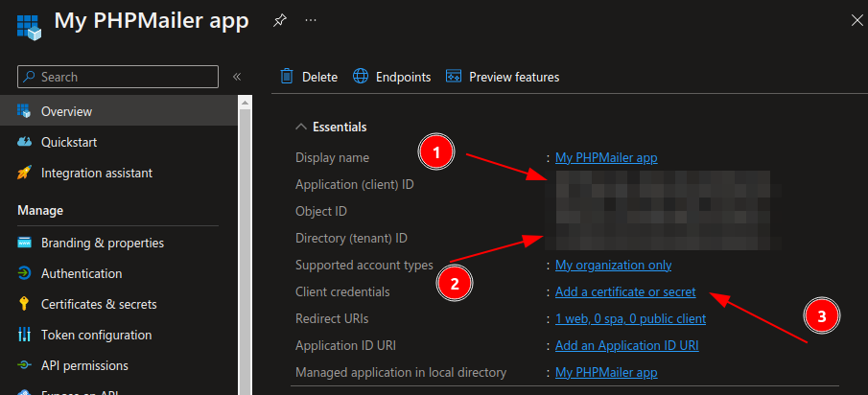Click the Delete button label
The width and height of the screenshot is (868, 395).
click(319, 77)
